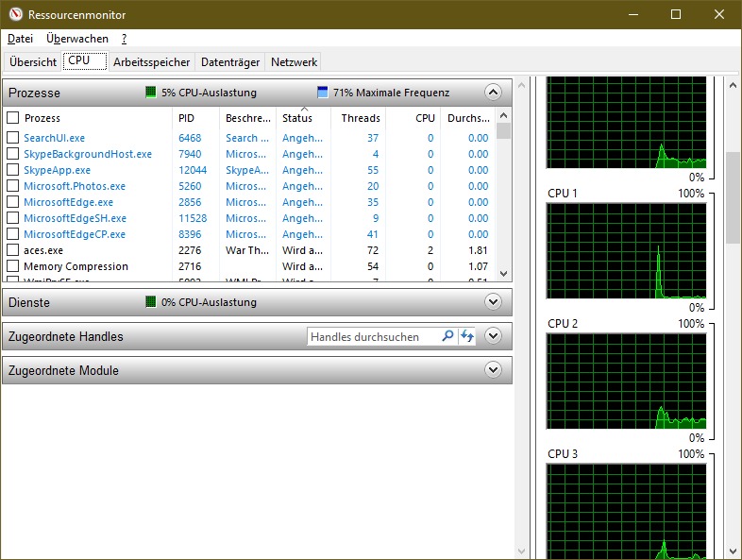Sort by the Status column header
742x560 pixels.
click(x=303, y=118)
